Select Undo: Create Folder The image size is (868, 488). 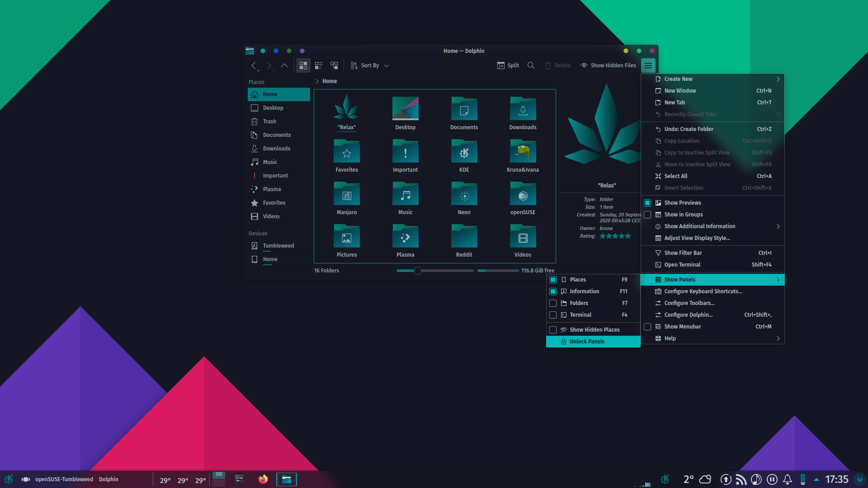pyautogui.click(x=712, y=129)
